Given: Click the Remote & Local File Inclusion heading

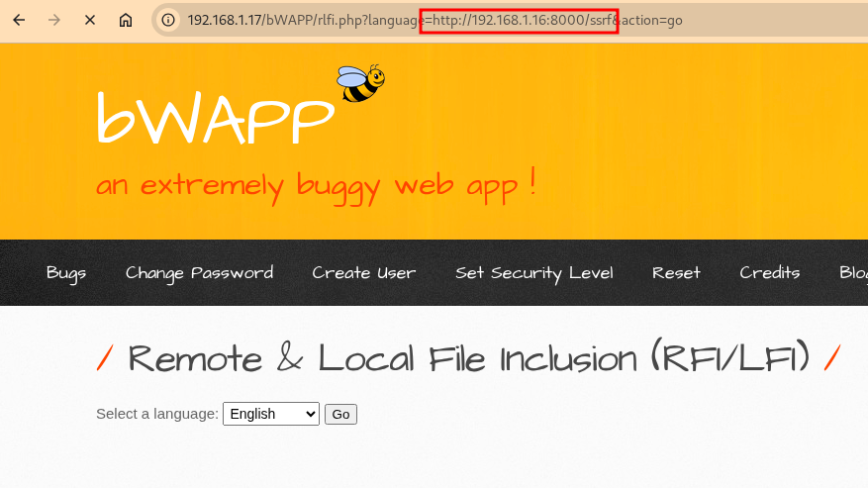Looking at the screenshot, I should (468, 357).
